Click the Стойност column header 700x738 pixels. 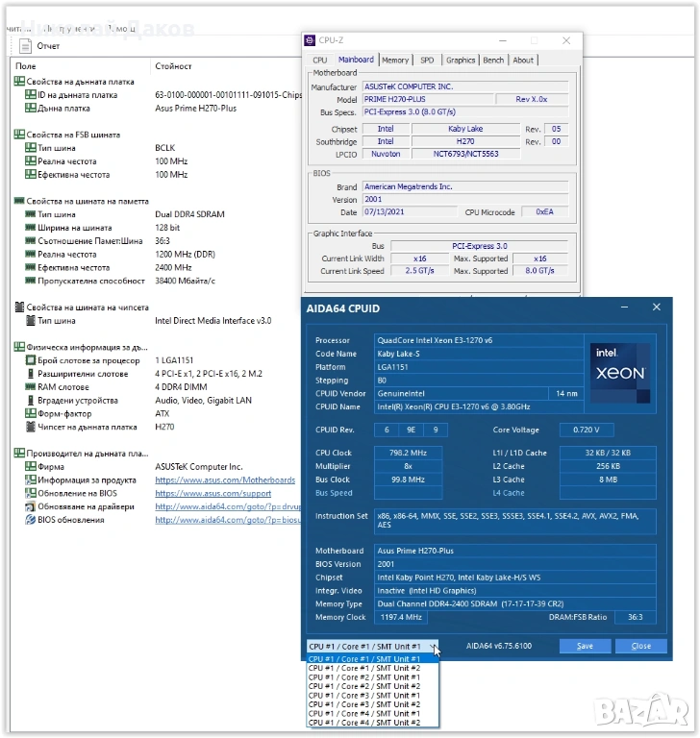coord(173,66)
